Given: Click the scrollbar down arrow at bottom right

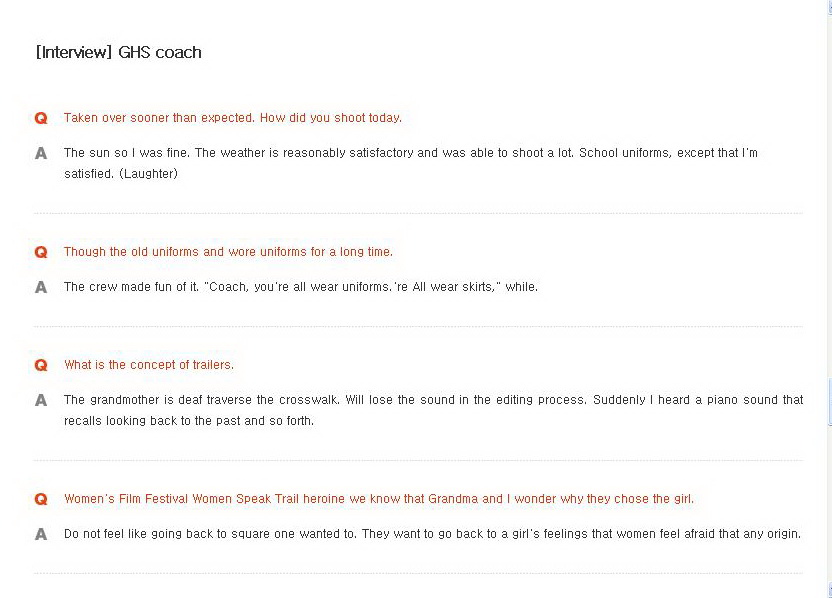Looking at the screenshot, I should (829, 590).
